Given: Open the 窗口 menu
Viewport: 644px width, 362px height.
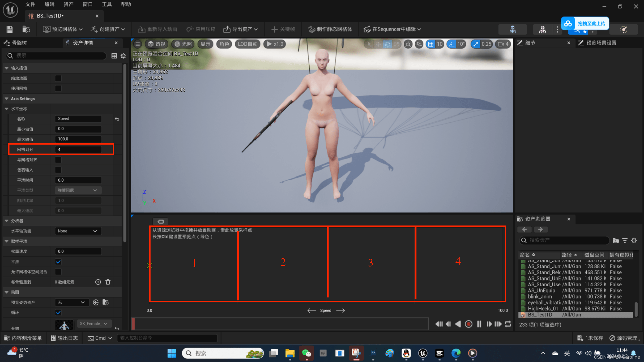Looking at the screenshot, I should 88,4.
